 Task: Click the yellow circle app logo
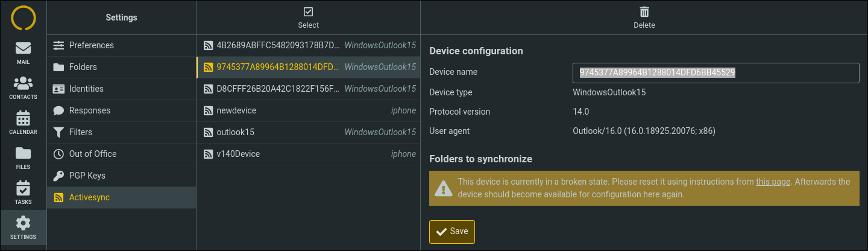[24, 17]
